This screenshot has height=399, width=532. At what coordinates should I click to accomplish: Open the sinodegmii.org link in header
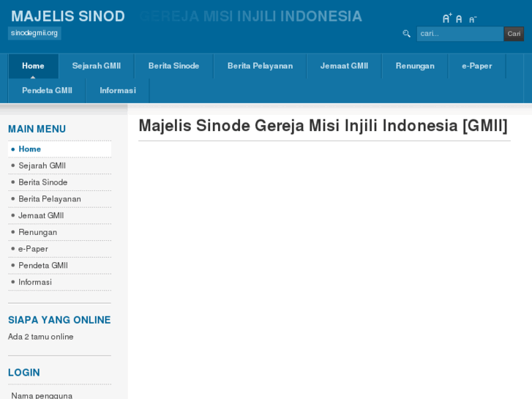(x=34, y=33)
